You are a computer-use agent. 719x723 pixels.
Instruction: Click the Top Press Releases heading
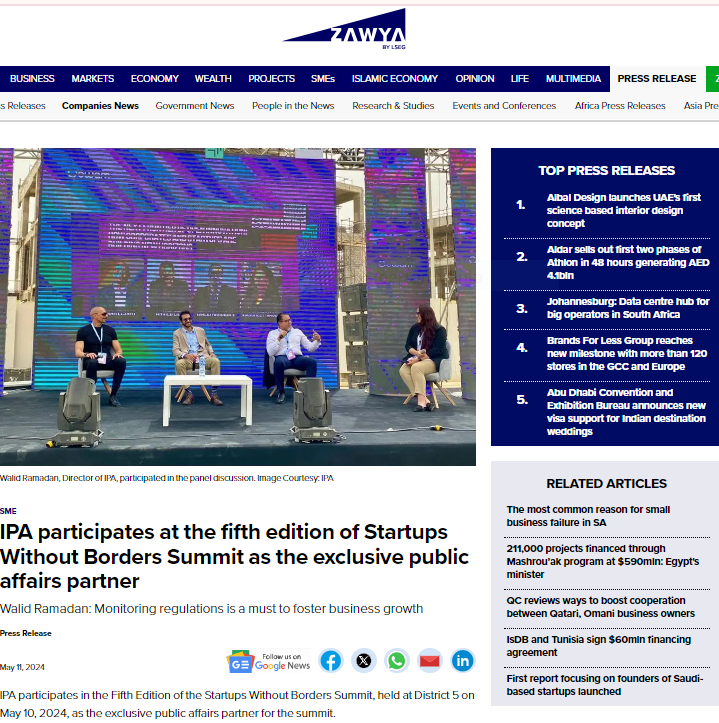pos(606,171)
